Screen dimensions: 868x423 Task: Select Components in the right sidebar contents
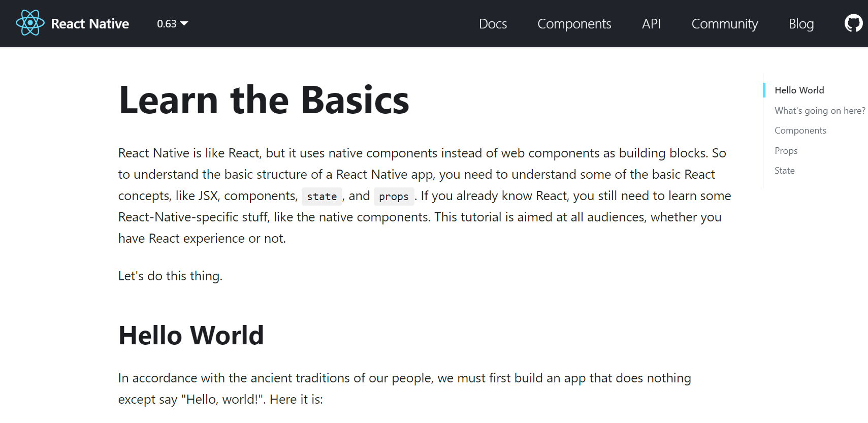pos(800,131)
